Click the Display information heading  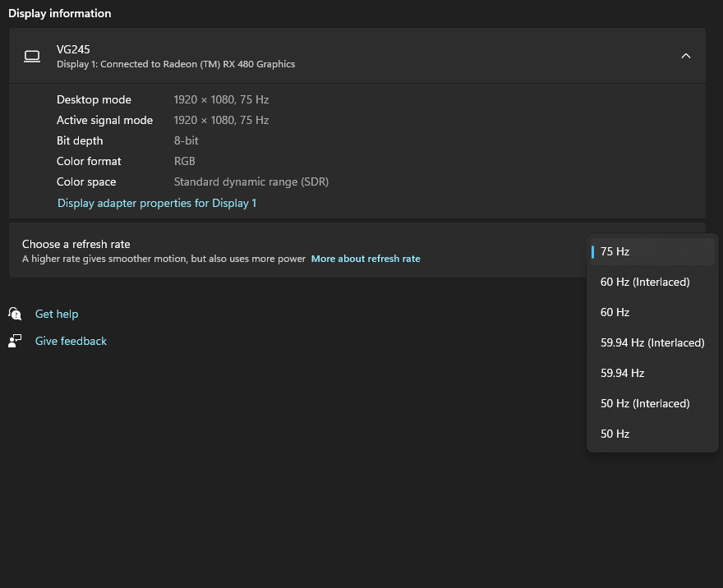coord(59,13)
